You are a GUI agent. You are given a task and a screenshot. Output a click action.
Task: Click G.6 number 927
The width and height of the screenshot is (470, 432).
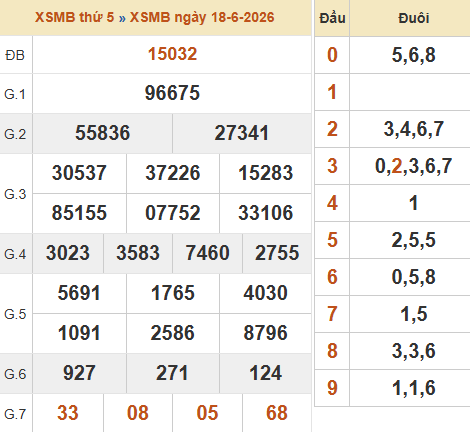point(79,373)
